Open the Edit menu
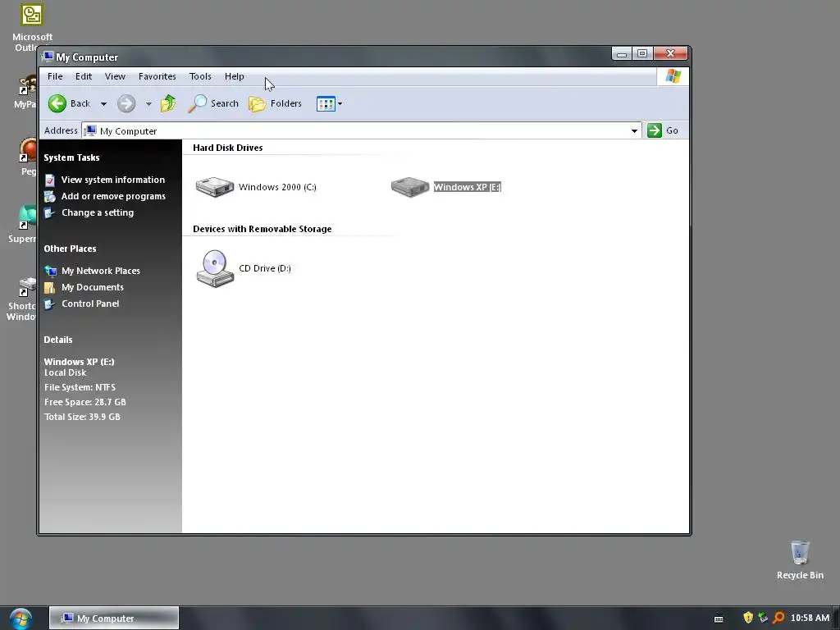 [x=84, y=76]
